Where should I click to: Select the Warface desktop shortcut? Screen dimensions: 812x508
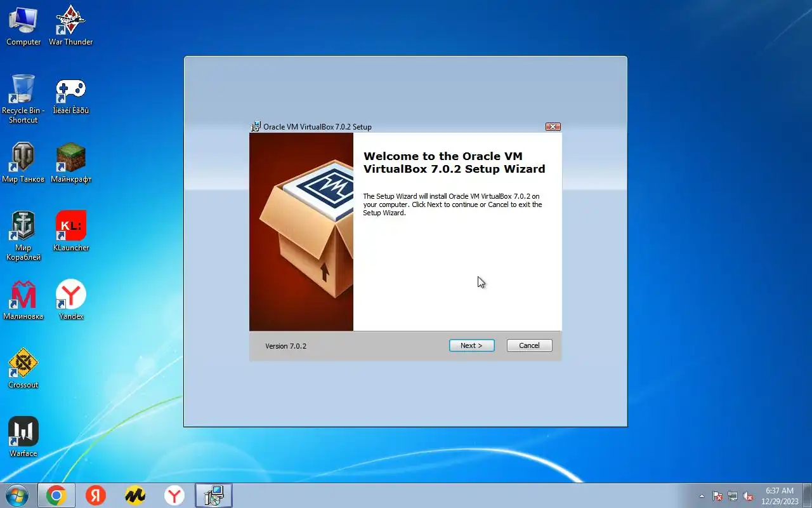pos(23,438)
